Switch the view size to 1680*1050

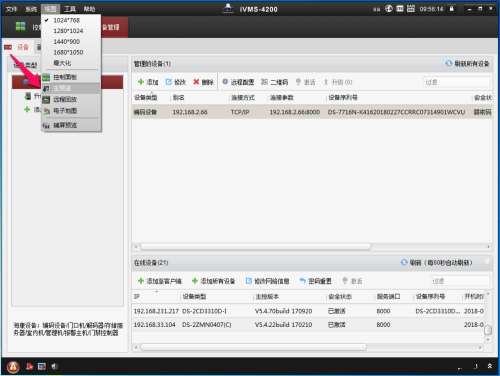pos(68,52)
